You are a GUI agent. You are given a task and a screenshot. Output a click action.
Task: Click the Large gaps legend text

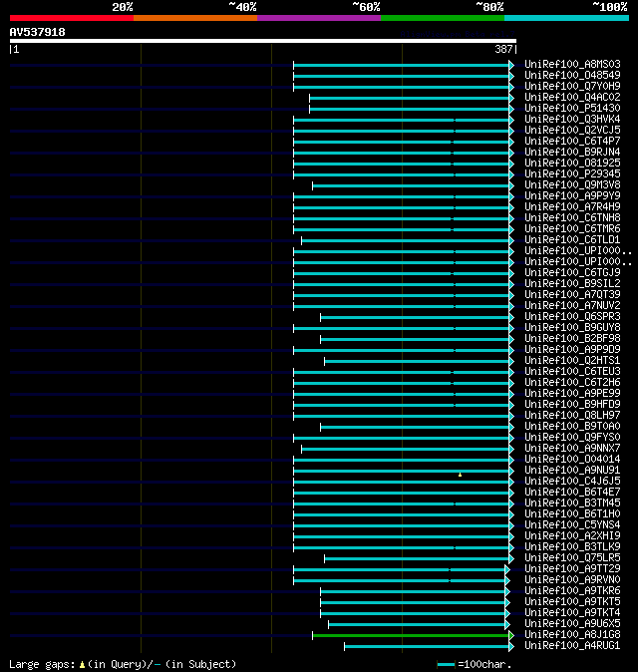click(123, 665)
